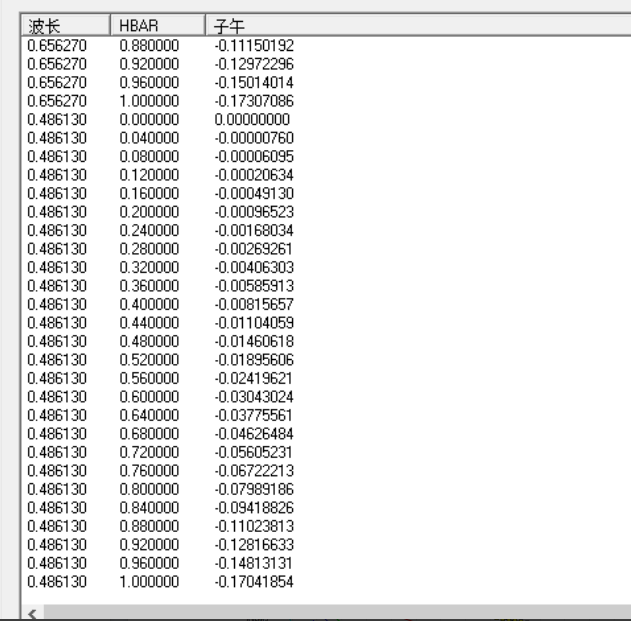This screenshot has width=631, height=621.
Task: Select the value -0.00815657
Action: point(254,304)
